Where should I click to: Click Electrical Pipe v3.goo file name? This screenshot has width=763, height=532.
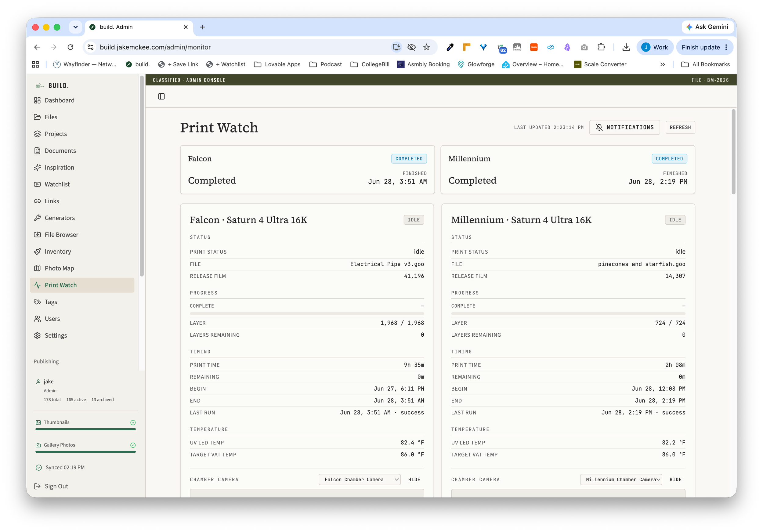(387, 264)
